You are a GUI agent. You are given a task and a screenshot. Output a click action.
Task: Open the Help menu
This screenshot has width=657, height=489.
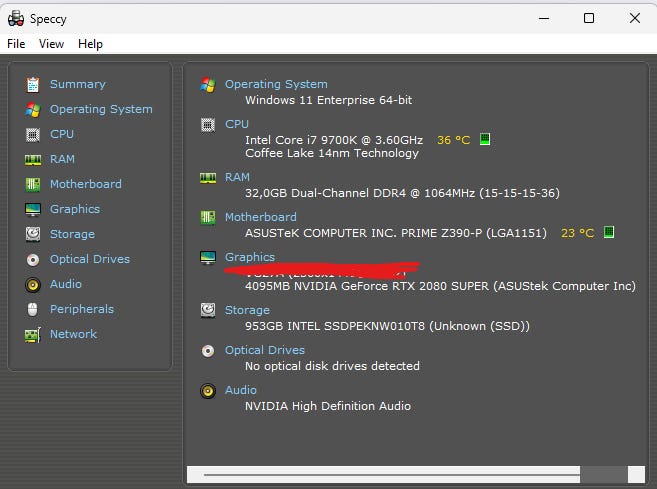[90, 44]
